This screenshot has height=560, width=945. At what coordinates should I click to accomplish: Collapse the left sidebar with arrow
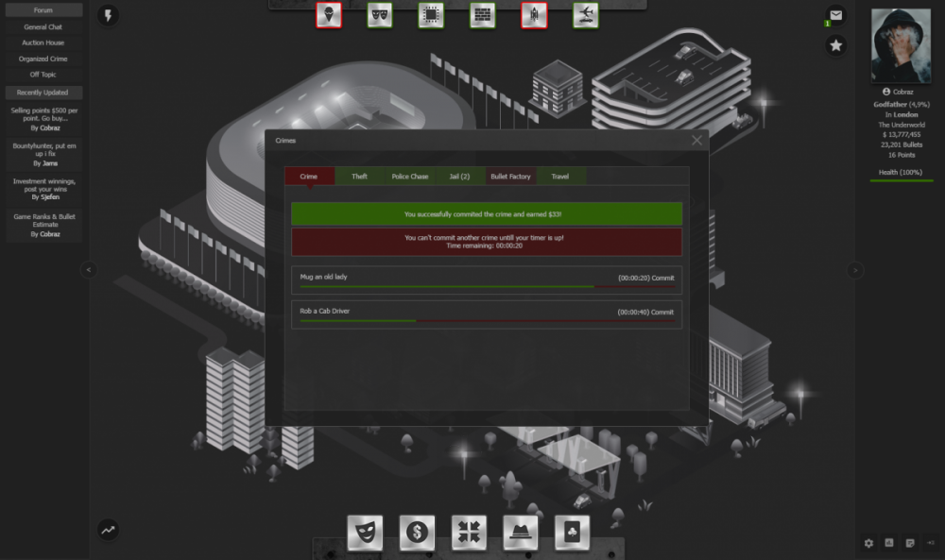pos(89,270)
